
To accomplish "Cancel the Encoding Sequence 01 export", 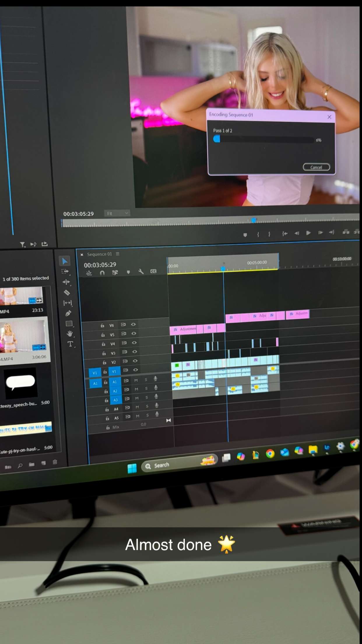I will (x=316, y=167).
